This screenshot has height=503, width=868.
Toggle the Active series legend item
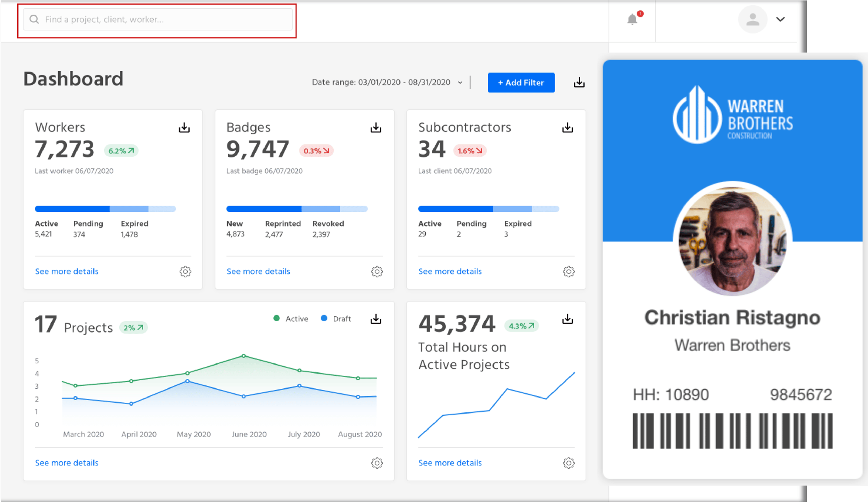point(291,319)
